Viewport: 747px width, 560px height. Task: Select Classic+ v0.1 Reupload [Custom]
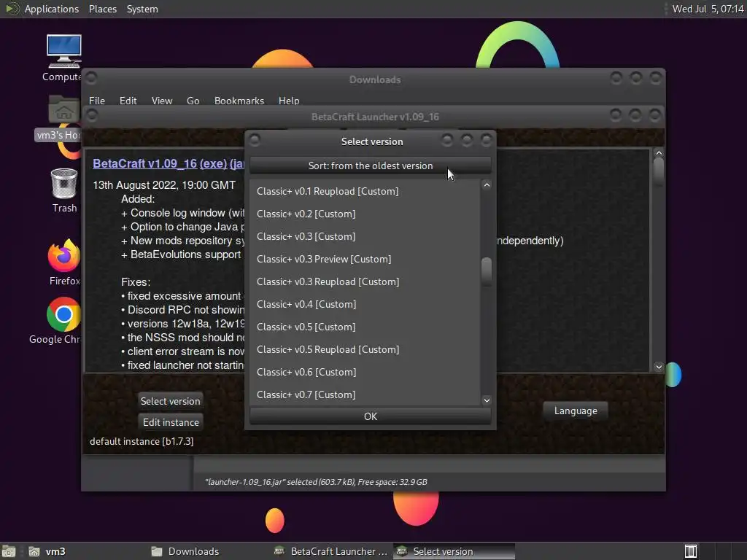[x=365, y=192]
